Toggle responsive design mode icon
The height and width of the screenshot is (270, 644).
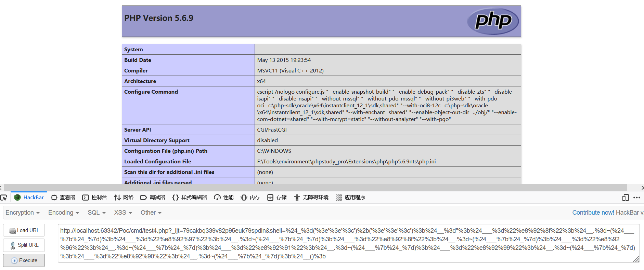(625, 198)
